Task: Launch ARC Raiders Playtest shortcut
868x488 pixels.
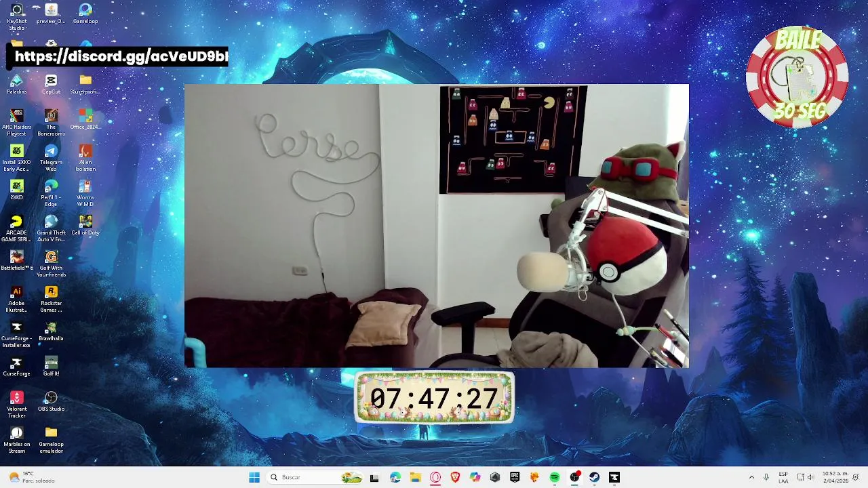Action: 16,123
